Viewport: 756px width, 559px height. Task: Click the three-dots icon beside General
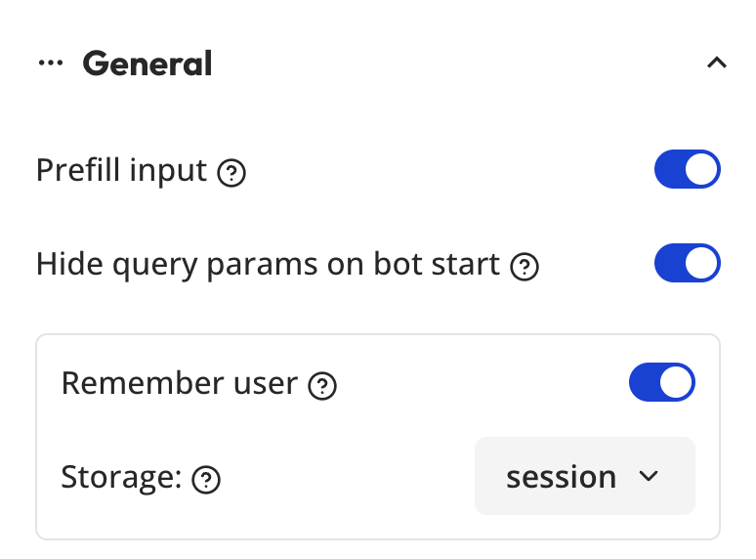point(50,64)
